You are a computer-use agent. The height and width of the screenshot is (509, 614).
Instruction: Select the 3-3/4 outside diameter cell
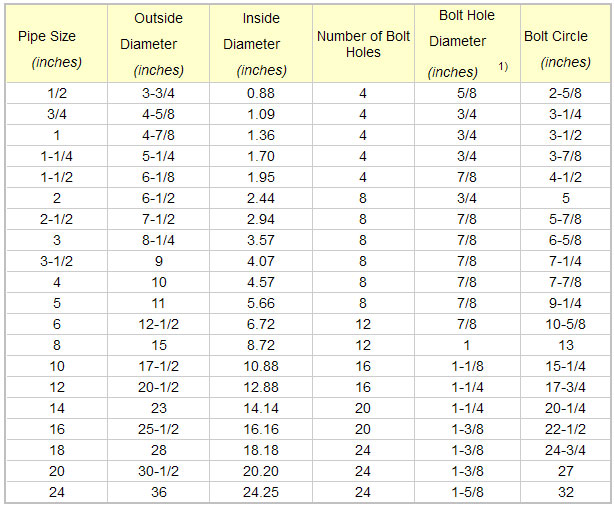tap(158, 95)
